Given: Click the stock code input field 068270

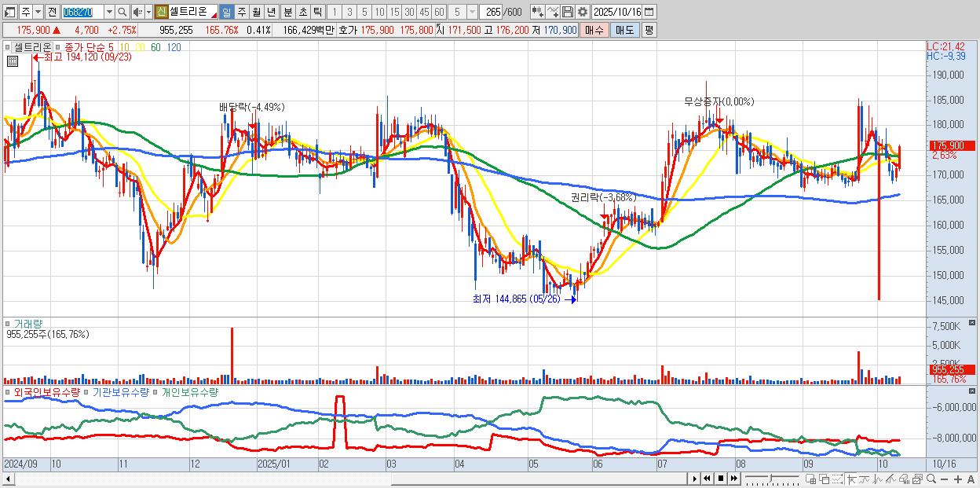Looking at the screenshot, I should 82,12.
